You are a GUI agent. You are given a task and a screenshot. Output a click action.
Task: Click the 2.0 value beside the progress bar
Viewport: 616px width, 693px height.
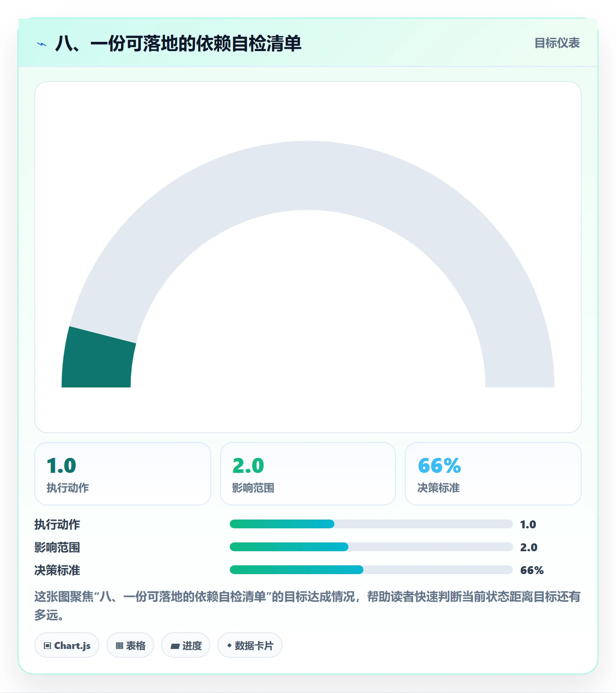[x=529, y=547]
